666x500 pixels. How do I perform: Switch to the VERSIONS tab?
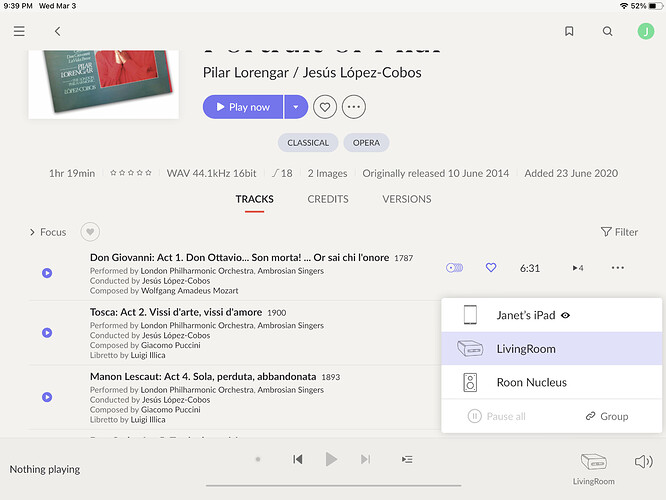pyautogui.click(x=407, y=199)
